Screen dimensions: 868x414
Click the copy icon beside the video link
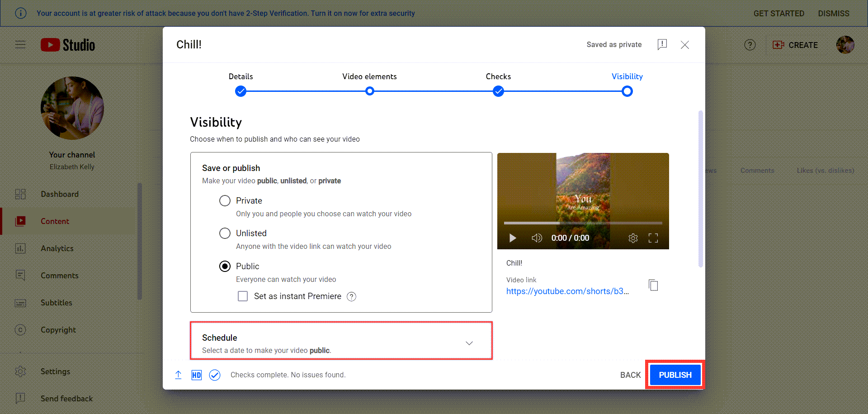653,285
